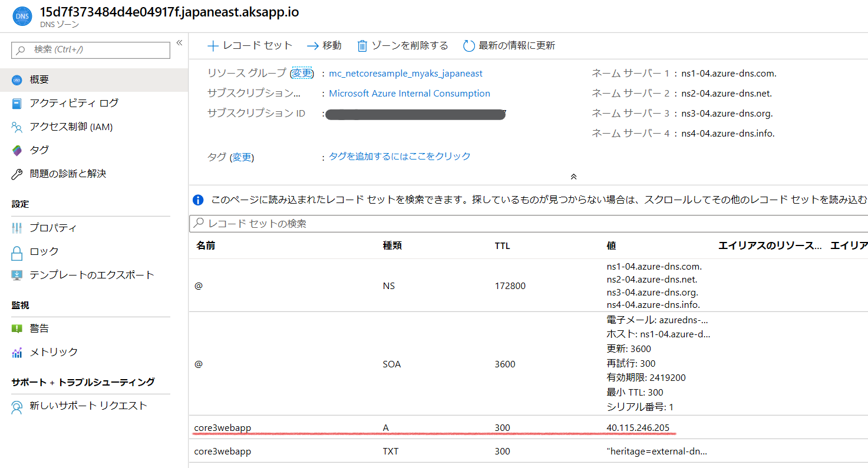Screen dimensions: 868x468
Task: Click 最新の情報に更新 refresh button
Action: tap(509, 45)
